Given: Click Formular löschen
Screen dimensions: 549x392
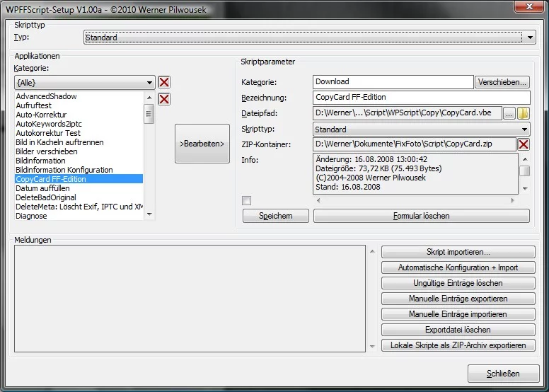Looking at the screenshot, I should pos(422,216).
